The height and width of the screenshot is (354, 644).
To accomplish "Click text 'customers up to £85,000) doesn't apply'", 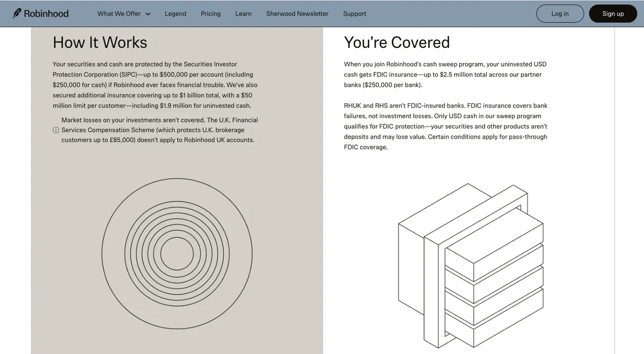I will coord(118,140).
